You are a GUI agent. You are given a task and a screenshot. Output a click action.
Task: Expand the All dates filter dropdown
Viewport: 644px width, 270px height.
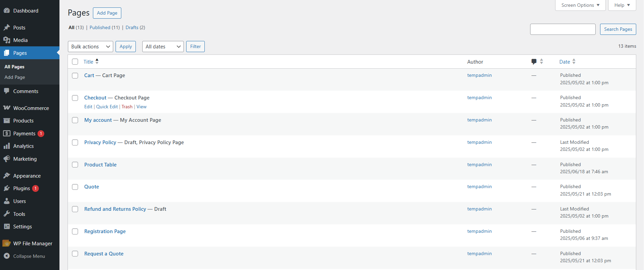(163, 47)
